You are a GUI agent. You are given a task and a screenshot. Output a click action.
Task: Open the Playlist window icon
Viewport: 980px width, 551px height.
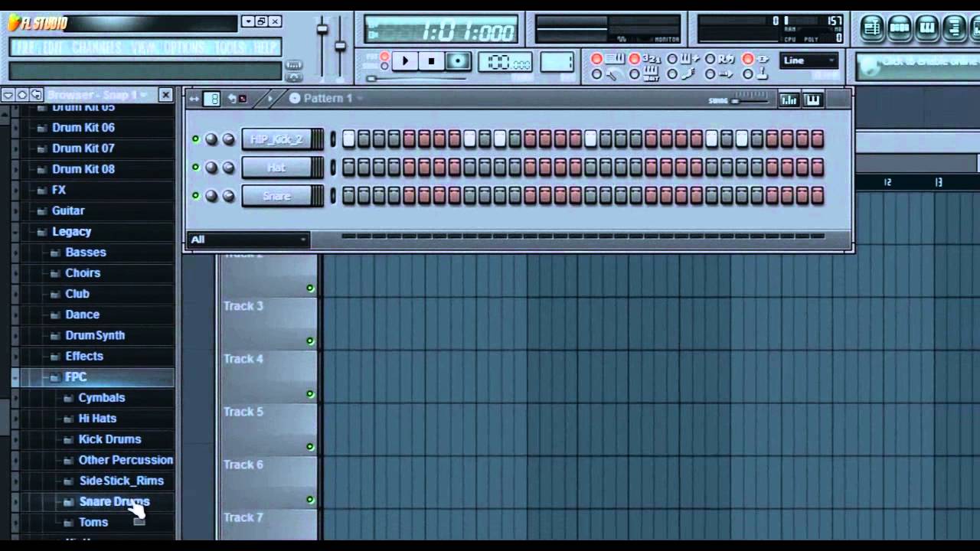click(x=872, y=28)
